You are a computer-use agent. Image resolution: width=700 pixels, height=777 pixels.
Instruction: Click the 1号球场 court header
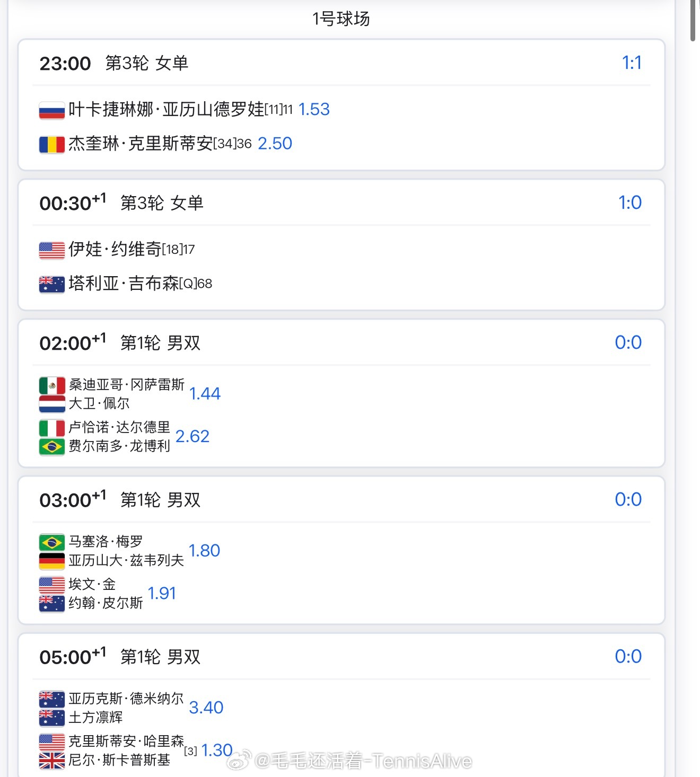341,19
